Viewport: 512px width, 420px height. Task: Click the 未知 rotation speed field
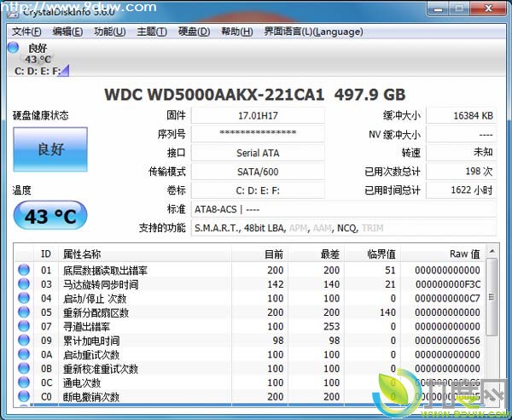click(x=462, y=153)
